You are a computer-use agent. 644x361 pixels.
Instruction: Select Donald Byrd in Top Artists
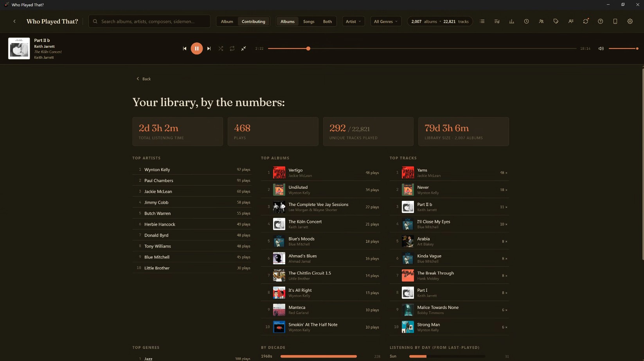(192, 235)
